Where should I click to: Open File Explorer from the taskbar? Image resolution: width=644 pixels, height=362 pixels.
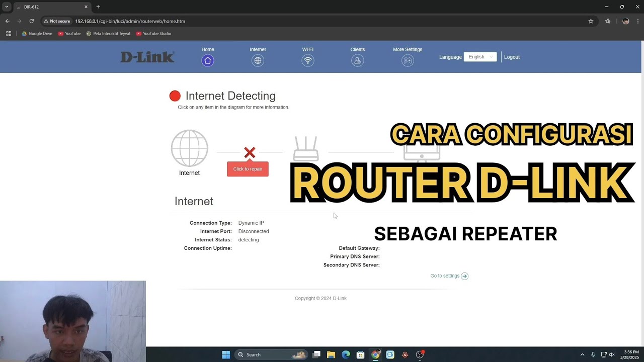331,354
